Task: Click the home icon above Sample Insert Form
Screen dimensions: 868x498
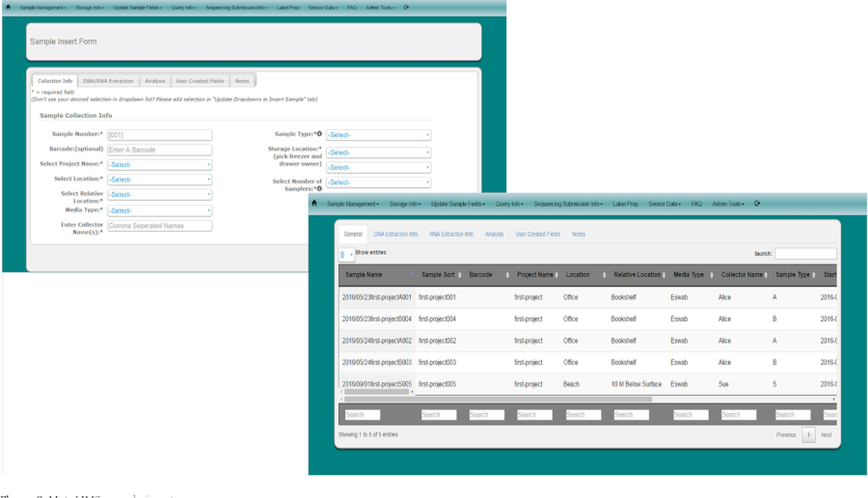Action: pyautogui.click(x=8, y=7)
